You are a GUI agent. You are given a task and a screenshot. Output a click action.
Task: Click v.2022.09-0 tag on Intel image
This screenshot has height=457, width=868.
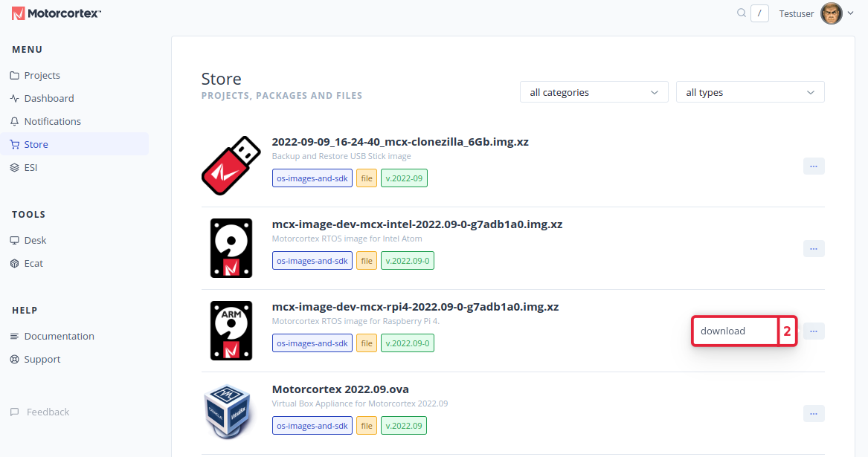[408, 261]
